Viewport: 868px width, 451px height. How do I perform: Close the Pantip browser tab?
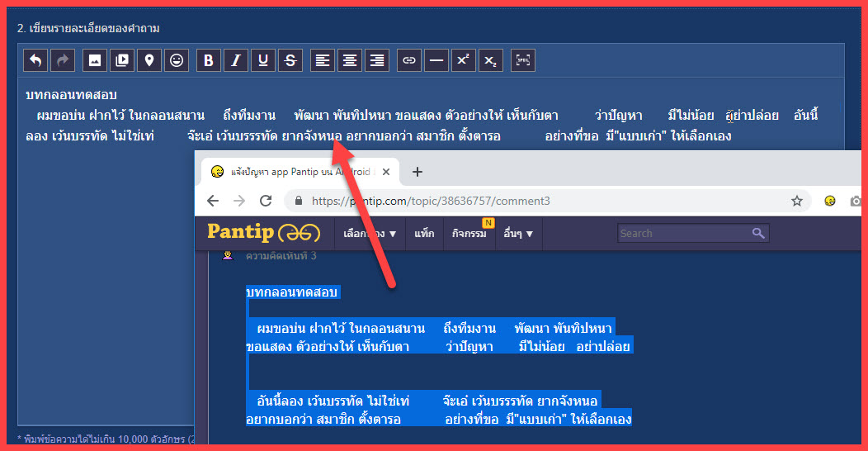pyautogui.click(x=386, y=172)
